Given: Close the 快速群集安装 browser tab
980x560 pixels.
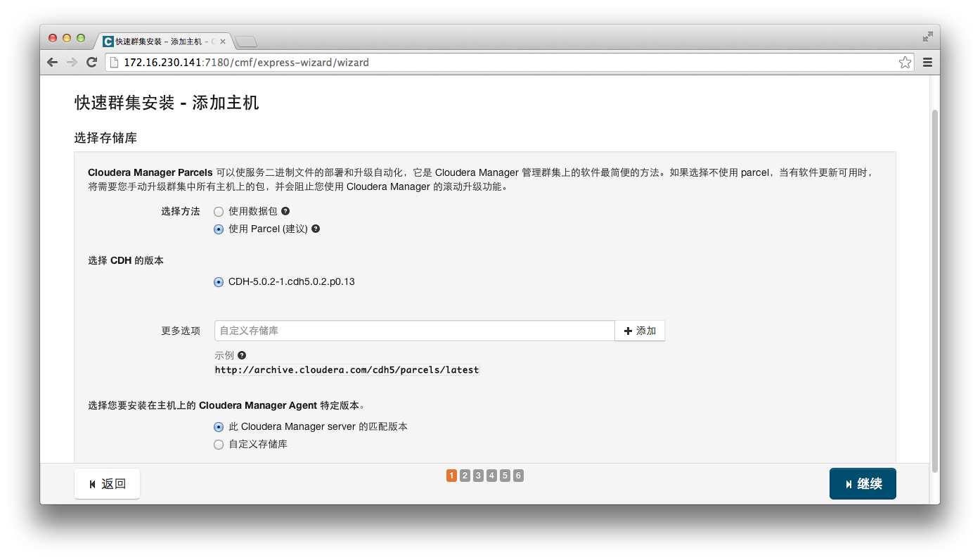Looking at the screenshot, I should [x=223, y=42].
